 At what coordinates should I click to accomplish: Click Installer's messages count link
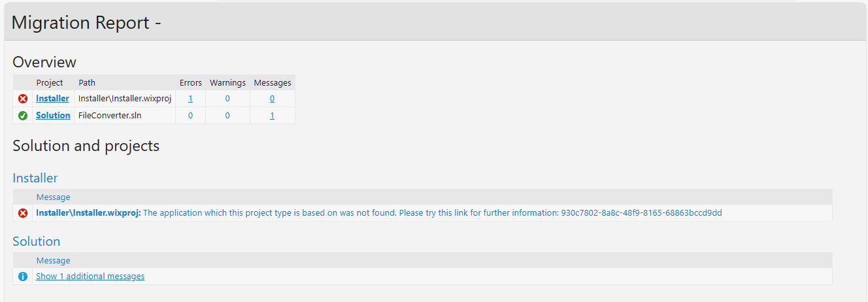pyautogui.click(x=272, y=99)
